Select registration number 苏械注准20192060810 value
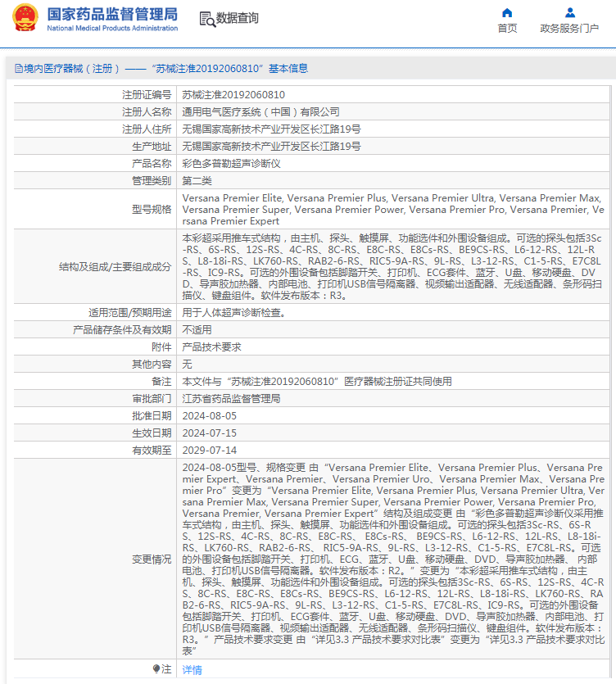 click(x=233, y=95)
